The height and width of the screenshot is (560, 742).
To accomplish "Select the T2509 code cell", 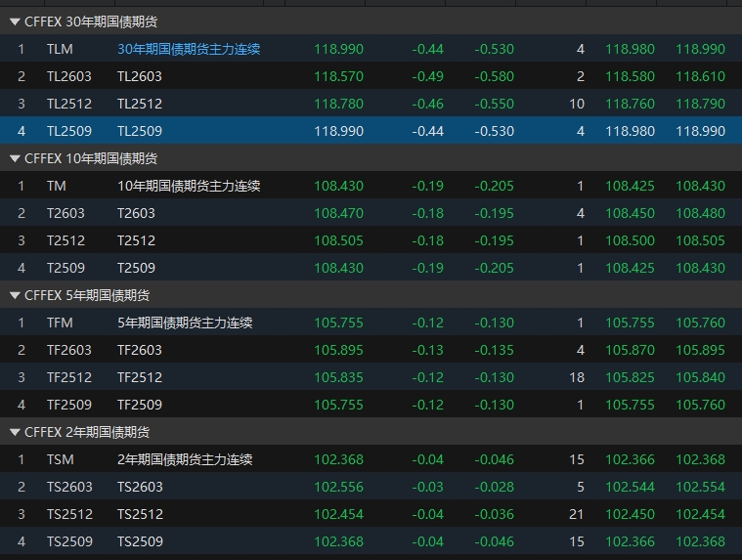I will coord(65,268).
